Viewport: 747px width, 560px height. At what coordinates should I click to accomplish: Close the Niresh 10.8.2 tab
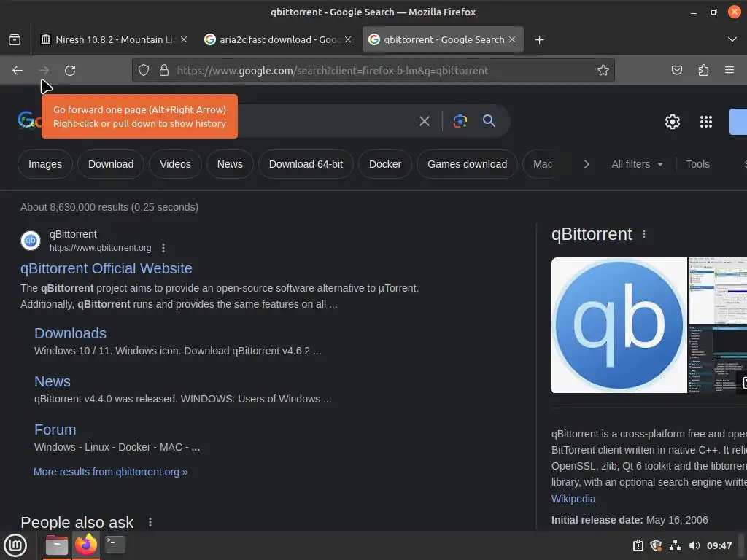[x=184, y=39]
